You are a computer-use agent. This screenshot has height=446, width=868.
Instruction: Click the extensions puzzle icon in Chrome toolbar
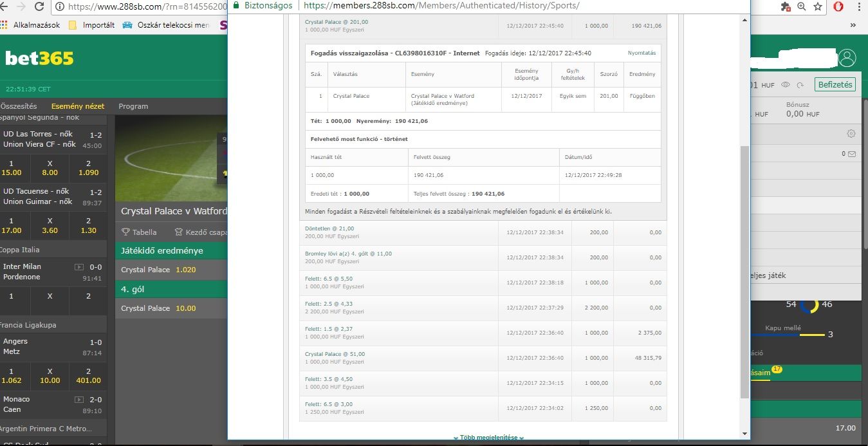click(x=785, y=6)
